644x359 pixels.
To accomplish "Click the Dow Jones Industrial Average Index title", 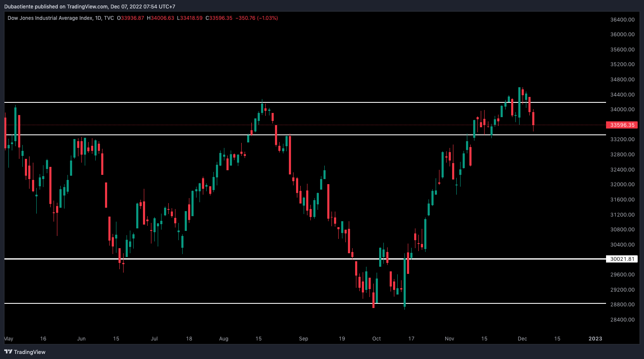I will tap(49, 18).
